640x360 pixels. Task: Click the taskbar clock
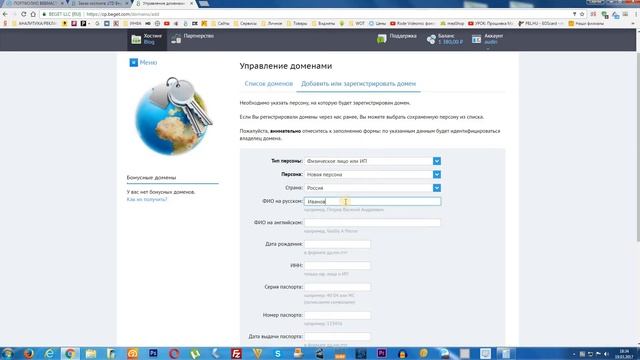624,354
